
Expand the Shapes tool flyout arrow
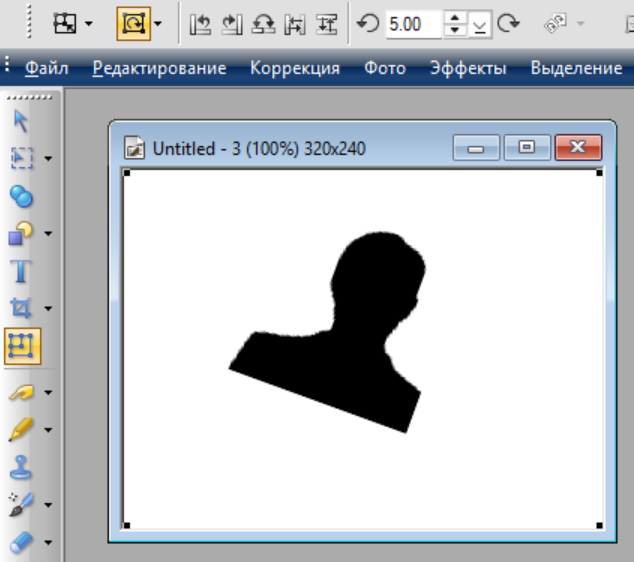coord(48,233)
